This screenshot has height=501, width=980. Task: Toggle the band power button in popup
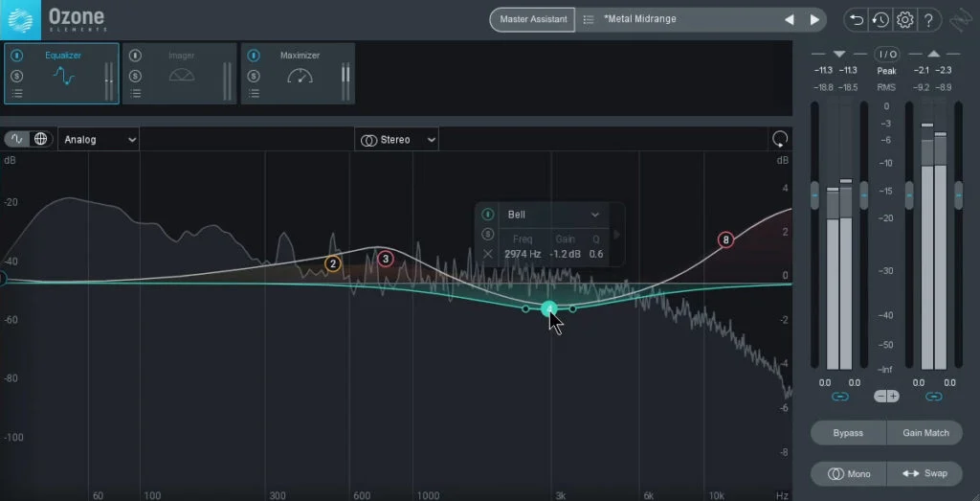coord(487,215)
